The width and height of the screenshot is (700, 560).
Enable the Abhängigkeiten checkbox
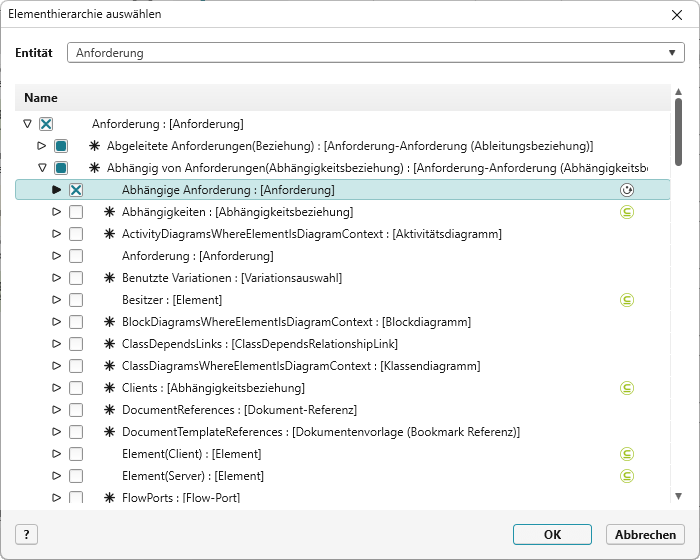pyautogui.click(x=76, y=212)
